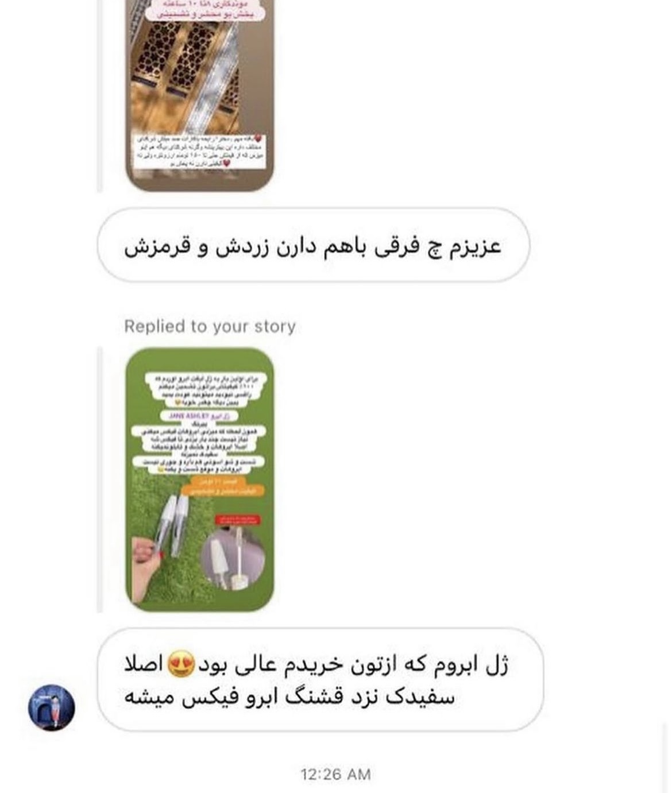Click the gray reply line beside the green story
This screenshot has height=793, width=672.
click(100, 479)
